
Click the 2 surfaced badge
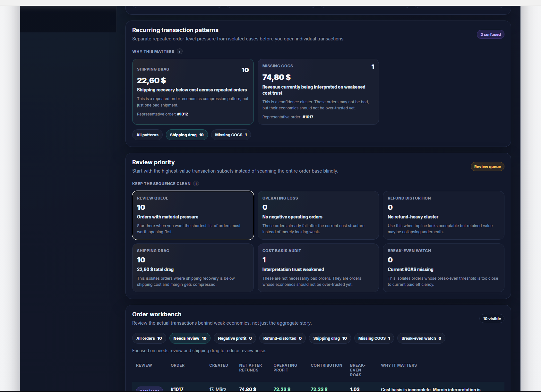point(490,35)
